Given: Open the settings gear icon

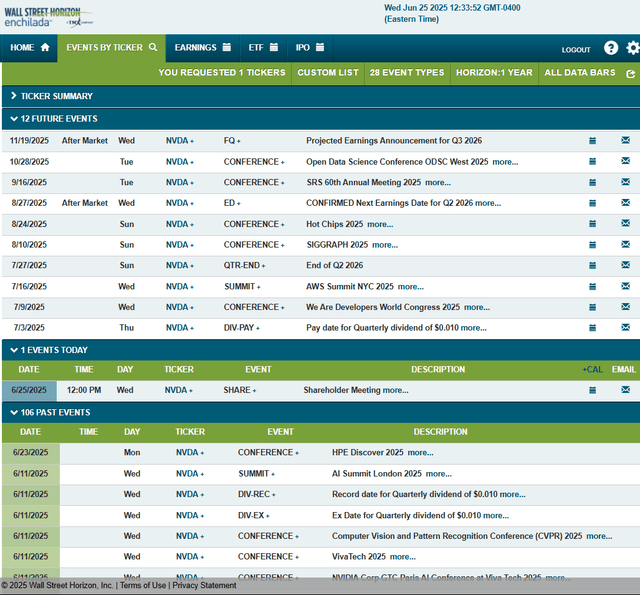Looking at the screenshot, I should coord(632,48).
